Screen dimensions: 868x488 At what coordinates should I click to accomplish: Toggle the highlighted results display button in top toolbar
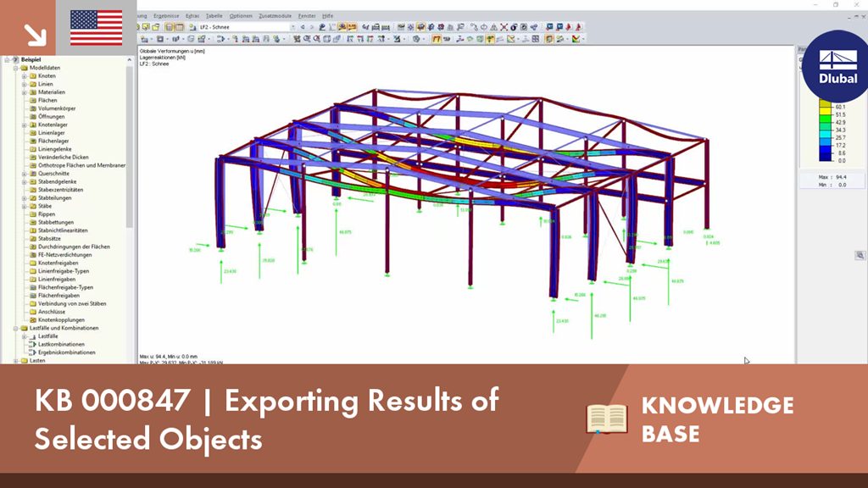point(342,26)
